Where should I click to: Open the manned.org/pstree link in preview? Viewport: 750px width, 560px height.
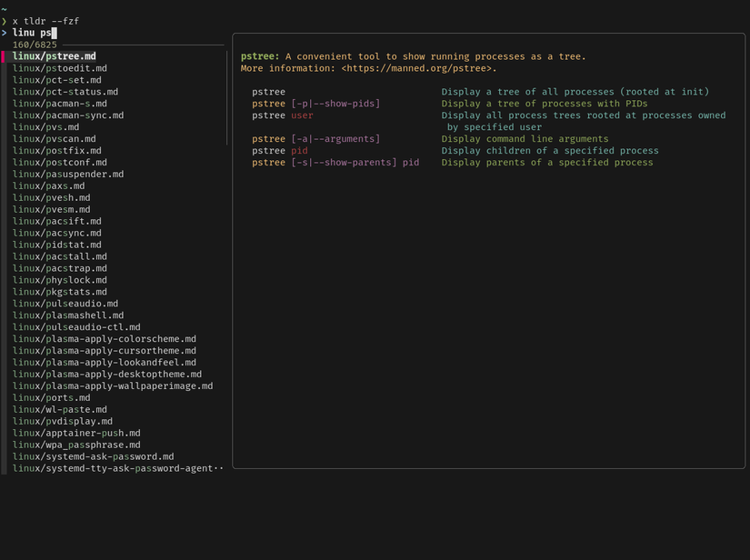pos(417,68)
